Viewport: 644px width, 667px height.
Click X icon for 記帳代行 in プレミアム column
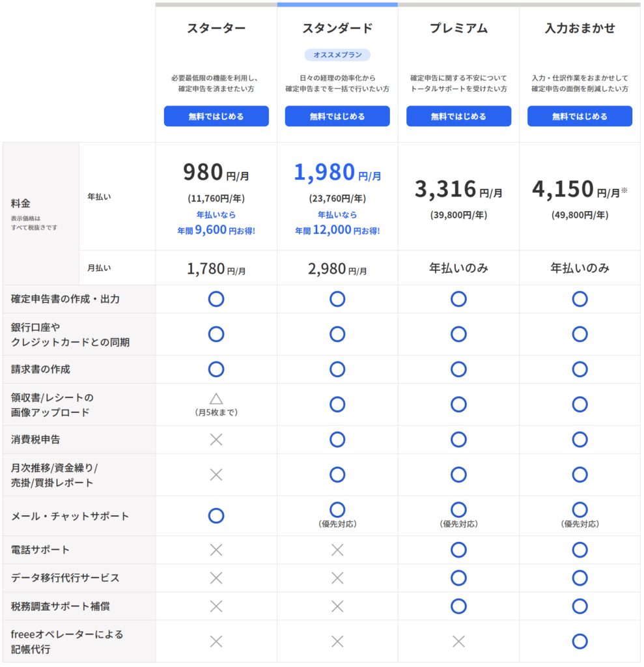[458, 642]
